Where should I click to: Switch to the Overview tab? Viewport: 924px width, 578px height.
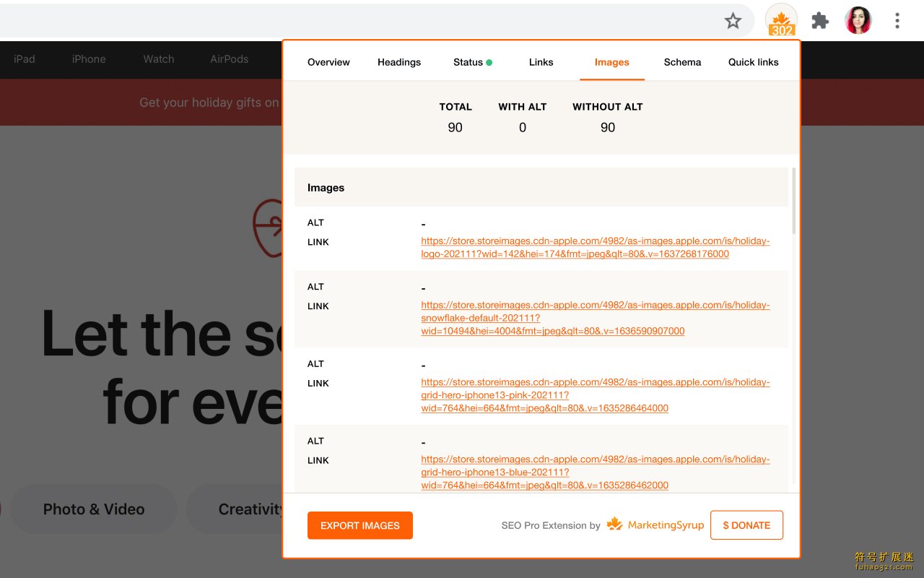click(328, 62)
